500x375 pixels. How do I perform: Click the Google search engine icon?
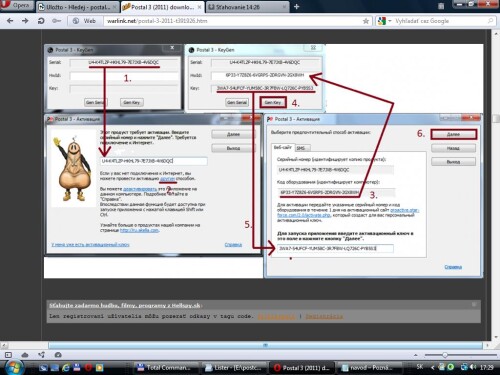(381, 21)
